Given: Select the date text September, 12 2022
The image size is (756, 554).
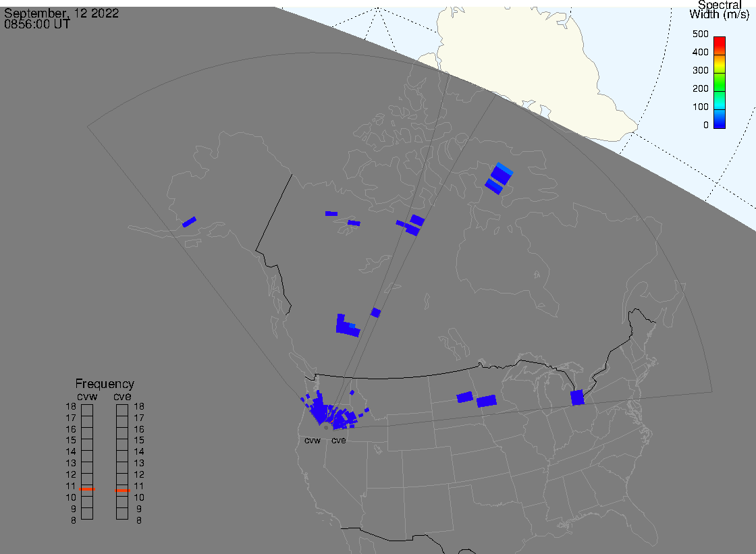Looking at the screenshot, I should point(61,13).
